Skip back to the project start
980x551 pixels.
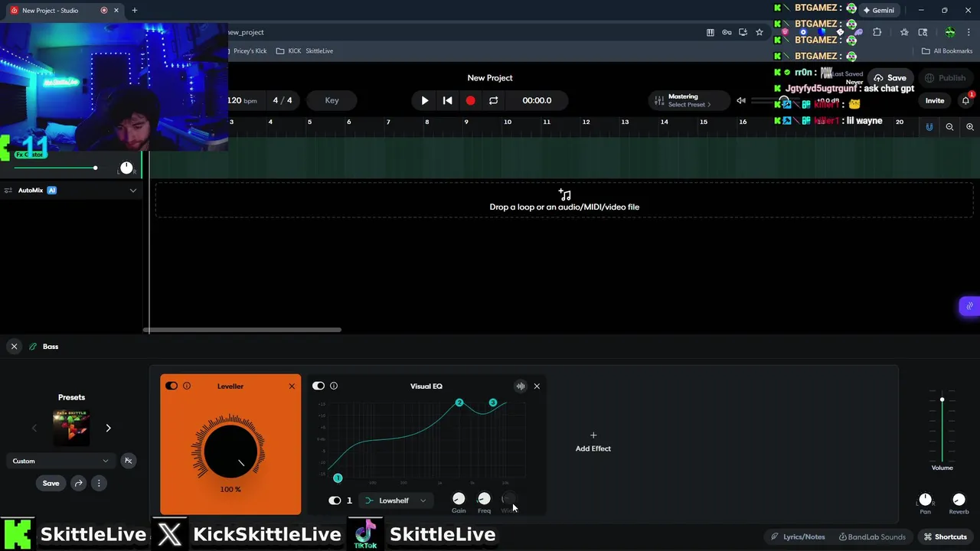point(448,100)
